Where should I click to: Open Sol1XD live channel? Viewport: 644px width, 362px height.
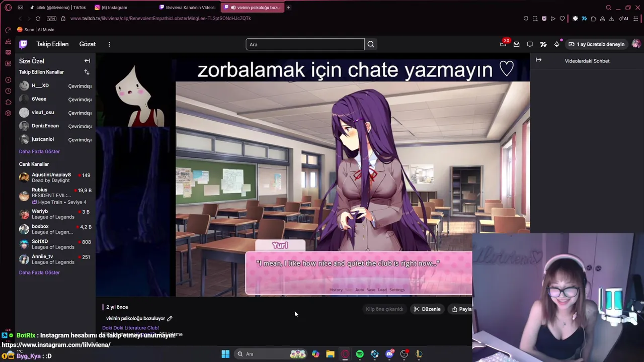(x=55, y=244)
